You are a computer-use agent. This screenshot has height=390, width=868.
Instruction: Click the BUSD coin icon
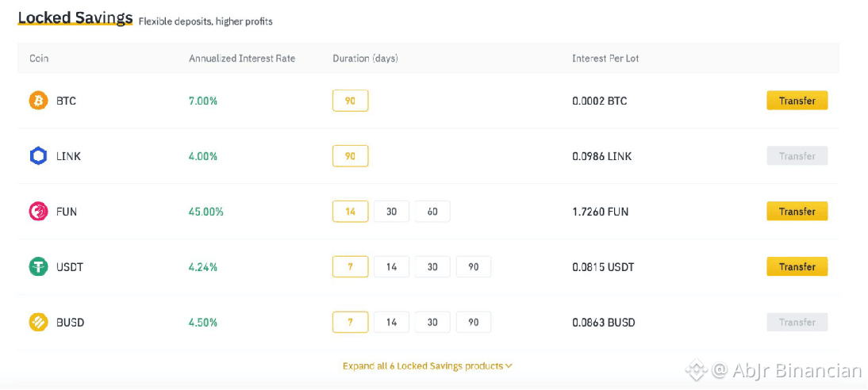click(x=38, y=323)
